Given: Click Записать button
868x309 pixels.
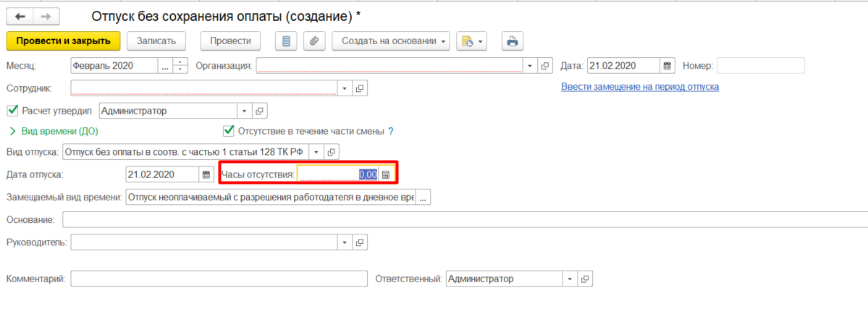Looking at the screenshot, I should click(x=156, y=41).
